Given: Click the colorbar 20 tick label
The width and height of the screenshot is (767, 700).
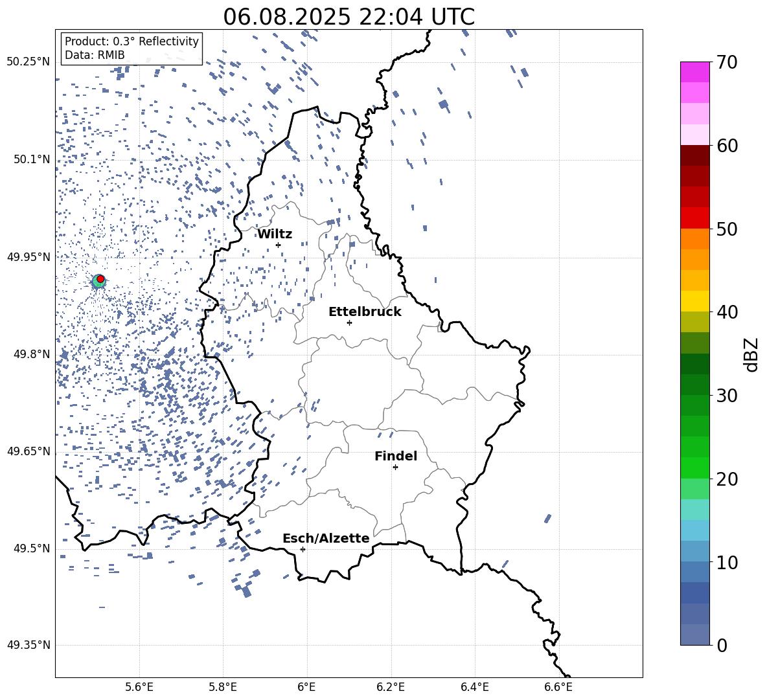Looking at the screenshot, I should (x=726, y=479).
